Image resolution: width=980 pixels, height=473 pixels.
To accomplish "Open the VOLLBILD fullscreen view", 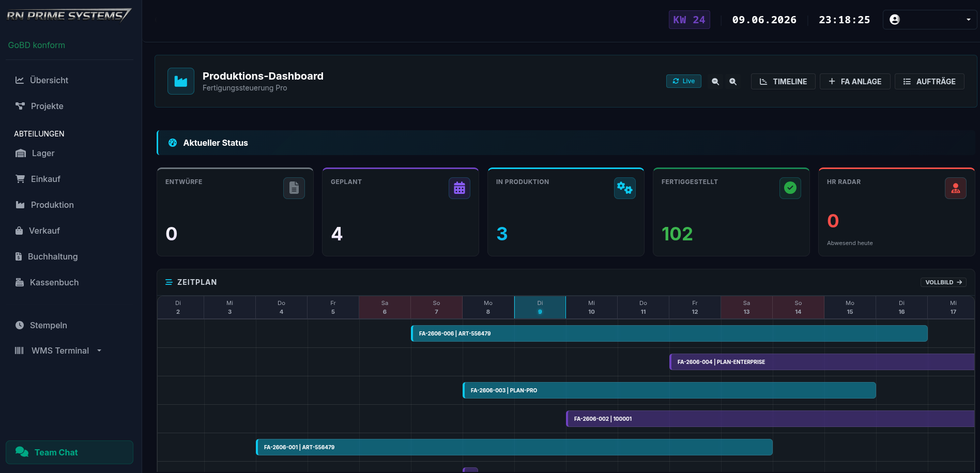I will 943,282.
